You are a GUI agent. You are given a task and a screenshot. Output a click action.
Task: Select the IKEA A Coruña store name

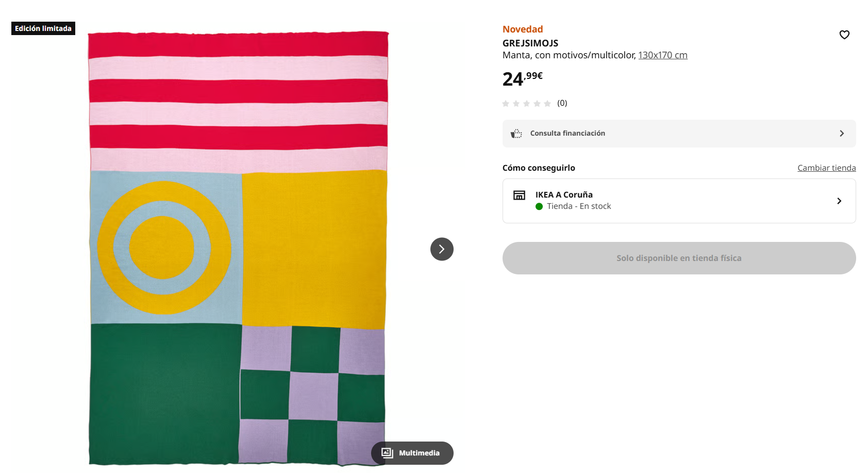564,194
